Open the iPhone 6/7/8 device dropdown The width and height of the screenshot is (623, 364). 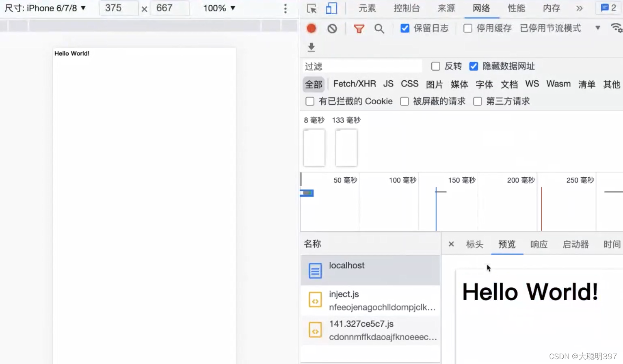coord(46,8)
